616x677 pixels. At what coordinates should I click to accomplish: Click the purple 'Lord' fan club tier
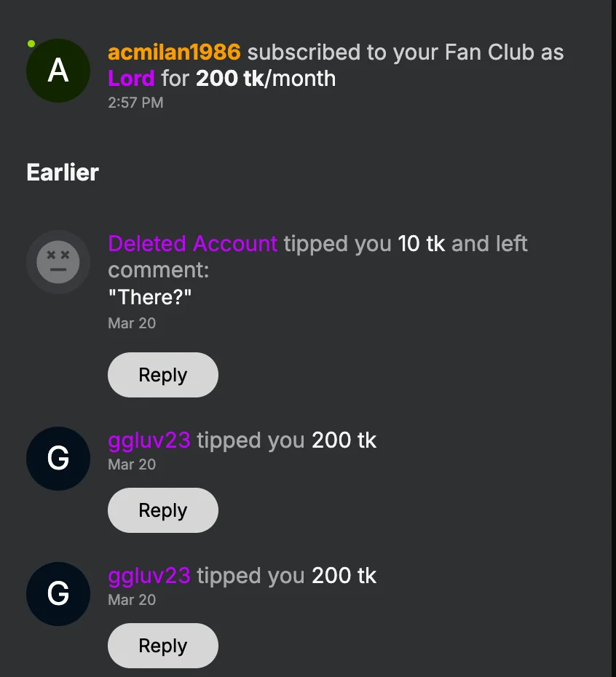point(131,78)
